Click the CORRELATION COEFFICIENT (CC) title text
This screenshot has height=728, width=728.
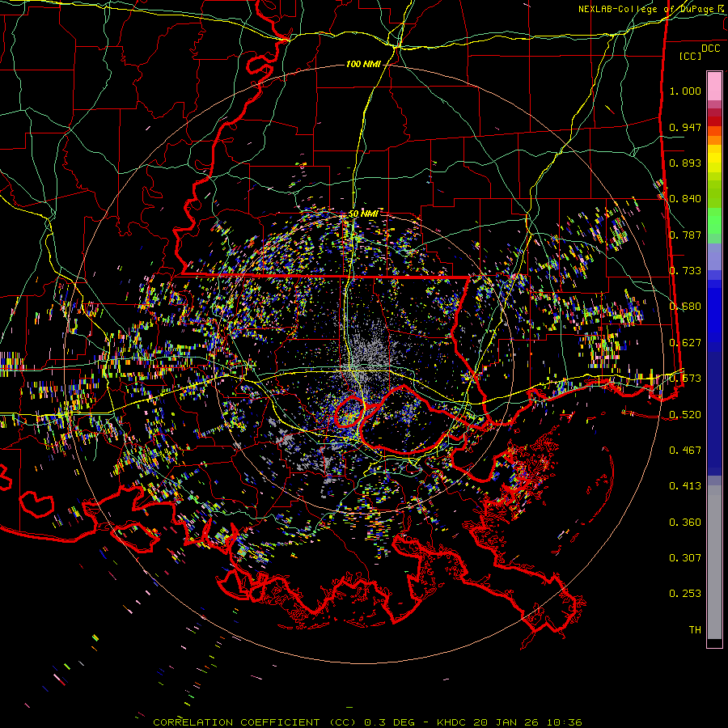(x=256, y=722)
